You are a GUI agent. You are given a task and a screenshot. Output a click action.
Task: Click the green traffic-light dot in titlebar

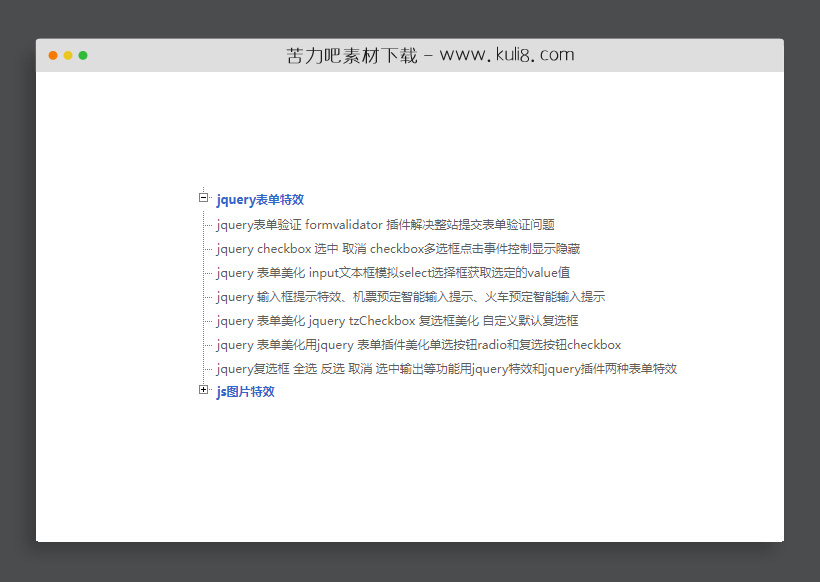pyautogui.click(x=84, y=57)
